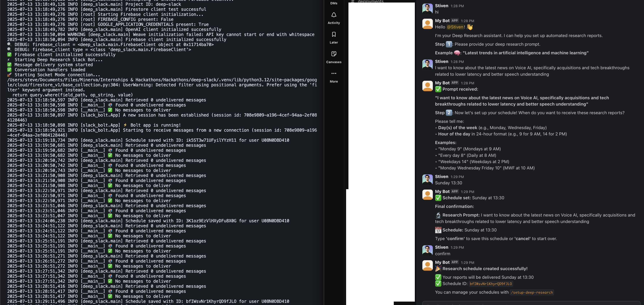Click the 1:29 PM timestamp on 'Sunday 13:30' message
Viewport: 644px width, 305px height.
(x=457, y=177)
